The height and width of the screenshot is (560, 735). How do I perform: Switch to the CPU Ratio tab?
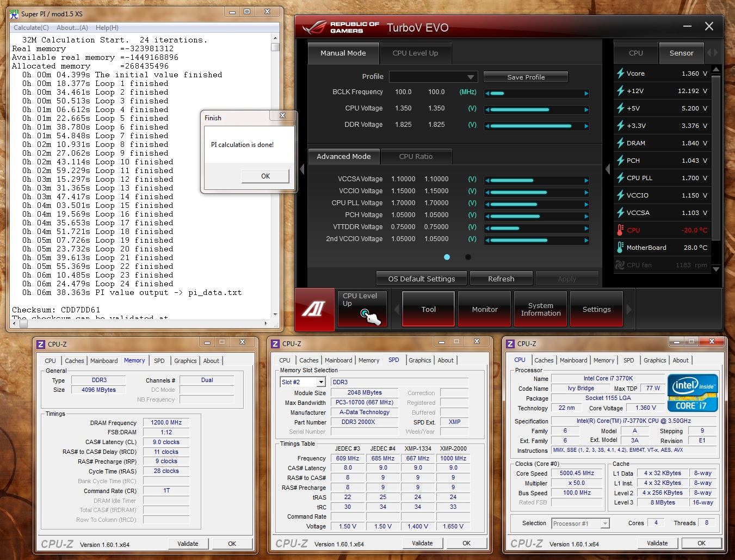tap(416, 157)
